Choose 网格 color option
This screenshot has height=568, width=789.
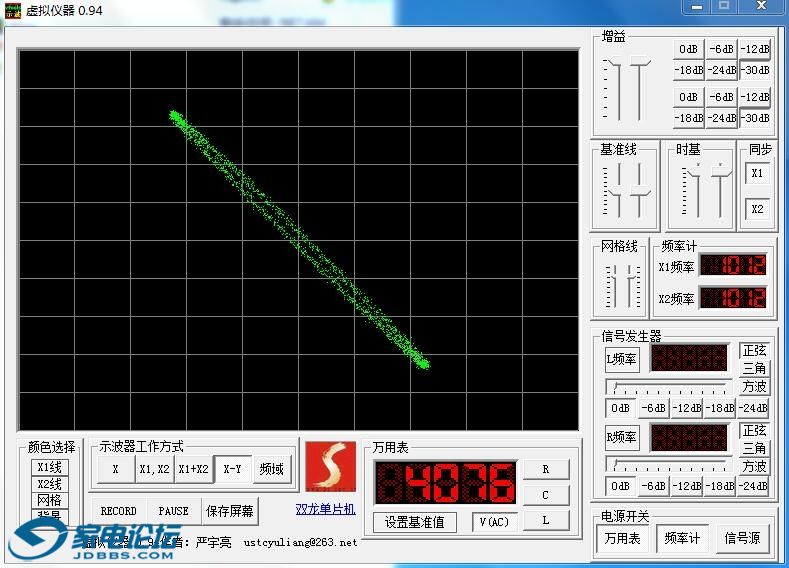coord(50,500)
